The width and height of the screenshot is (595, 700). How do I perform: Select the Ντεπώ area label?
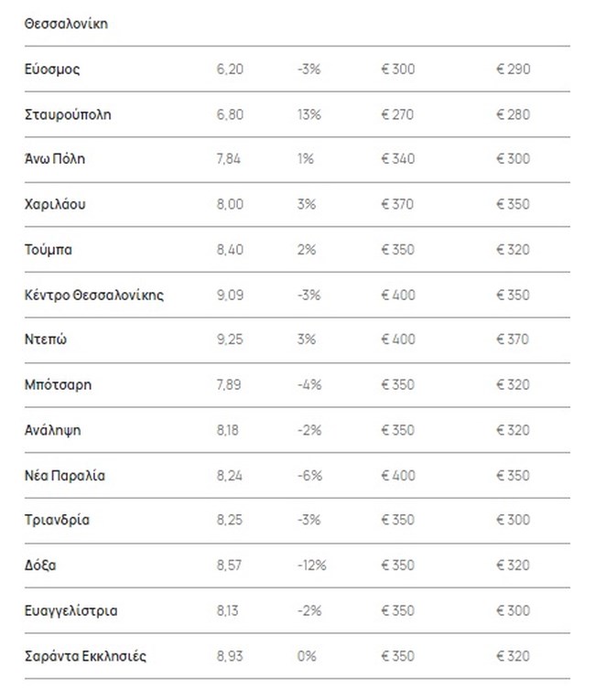(46, 340)
